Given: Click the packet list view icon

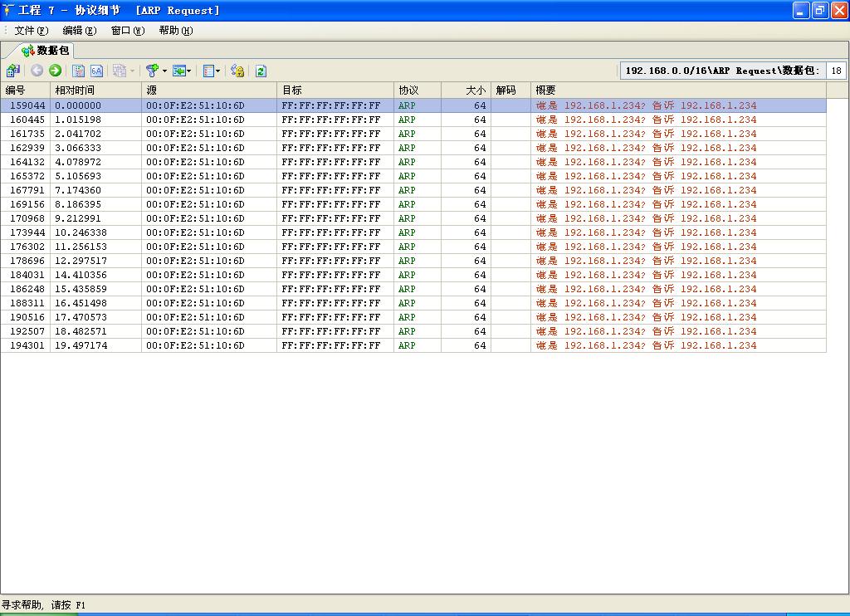Looking at the screenshot, I should [x=79, y=71].
